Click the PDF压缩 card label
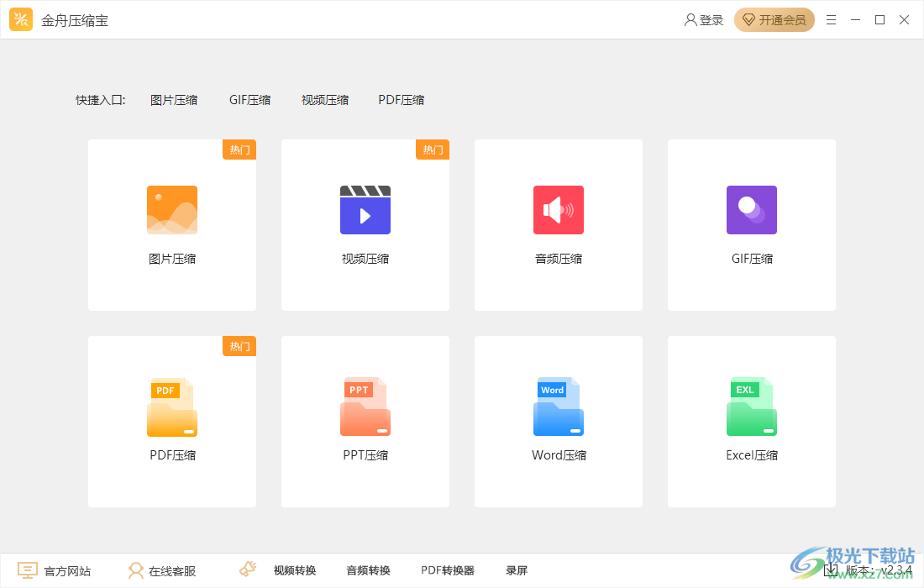Image resolution: width=924 pixels, height=588 pixels. coord(173,454)
